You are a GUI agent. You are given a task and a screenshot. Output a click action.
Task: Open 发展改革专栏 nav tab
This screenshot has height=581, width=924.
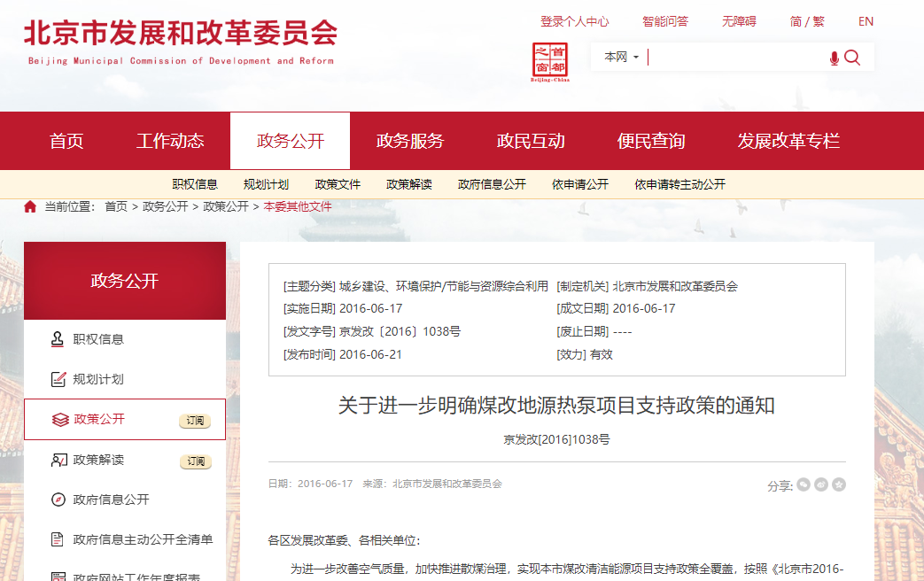point(788,141)
